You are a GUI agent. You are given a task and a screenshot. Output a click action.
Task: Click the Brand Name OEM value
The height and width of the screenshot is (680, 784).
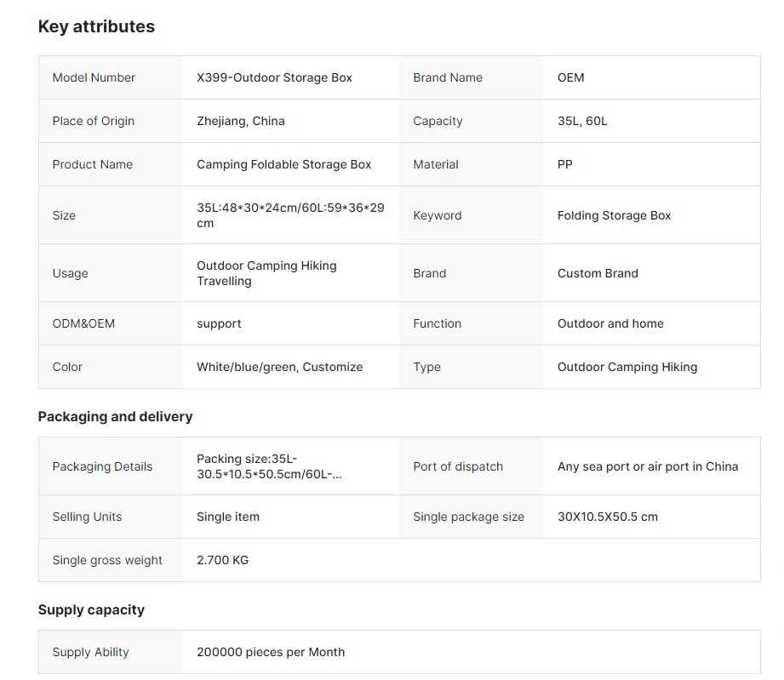tap(570, 77)
